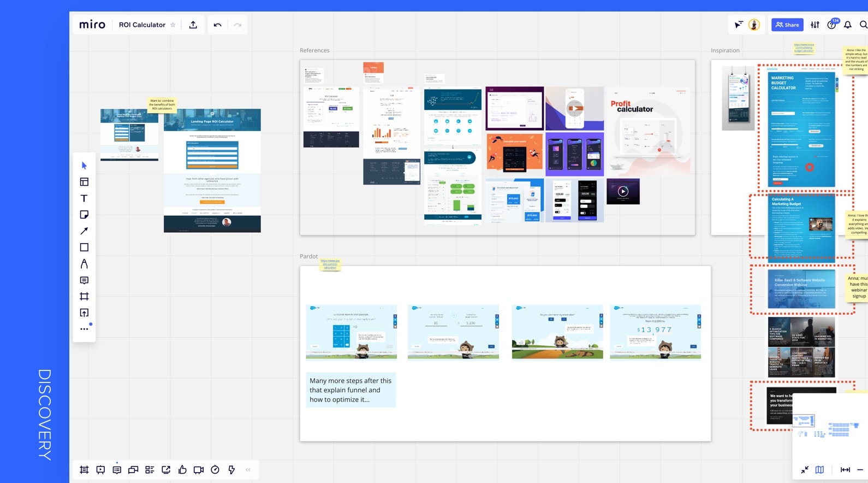Star the ROI Calculator board as favorite
This screenshot has height=483, width=868.
click(173, 25)
